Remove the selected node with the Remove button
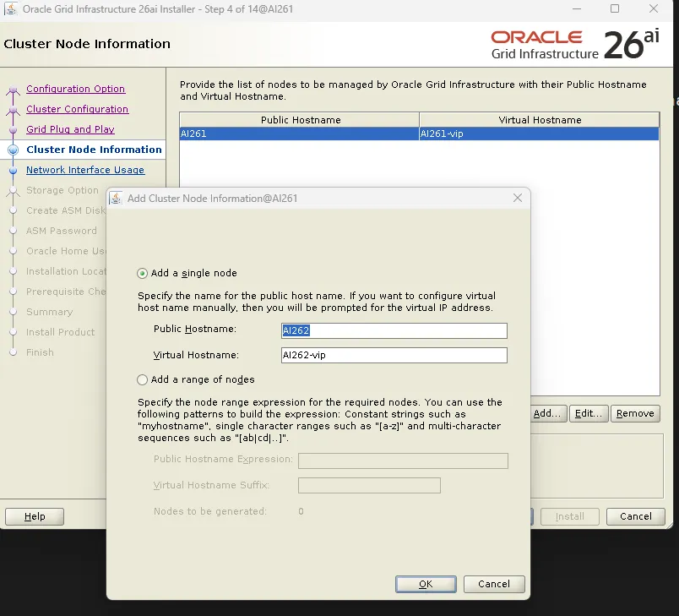Viewport: 679px width, 616px height. [635, 414]
